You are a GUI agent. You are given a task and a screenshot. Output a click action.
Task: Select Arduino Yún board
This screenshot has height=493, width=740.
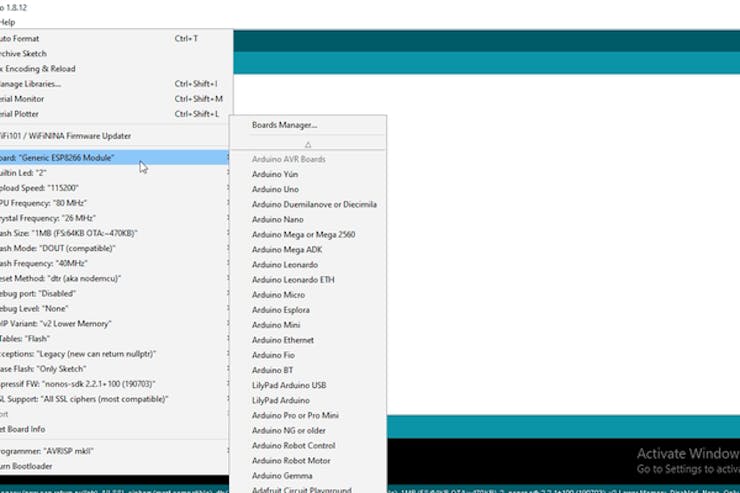pos(308,174)
